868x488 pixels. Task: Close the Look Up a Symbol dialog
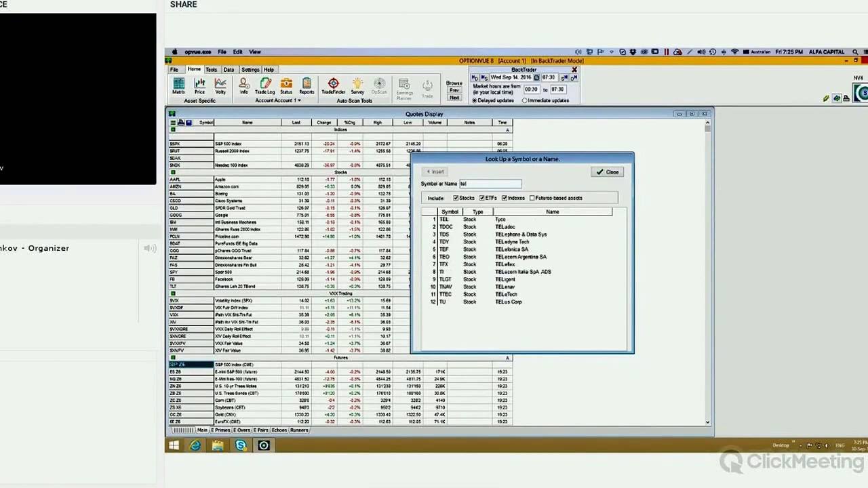pyautogui.click(x=608, y=172)
